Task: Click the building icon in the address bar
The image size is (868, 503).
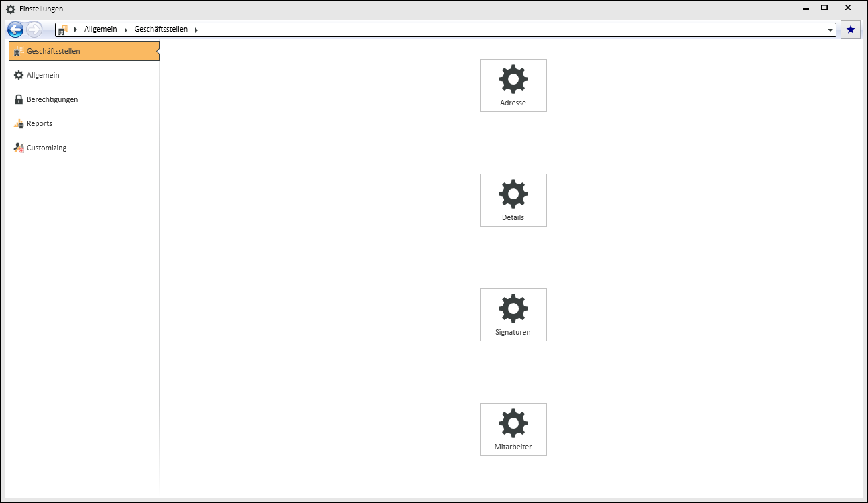Action: tap(63, 30)
